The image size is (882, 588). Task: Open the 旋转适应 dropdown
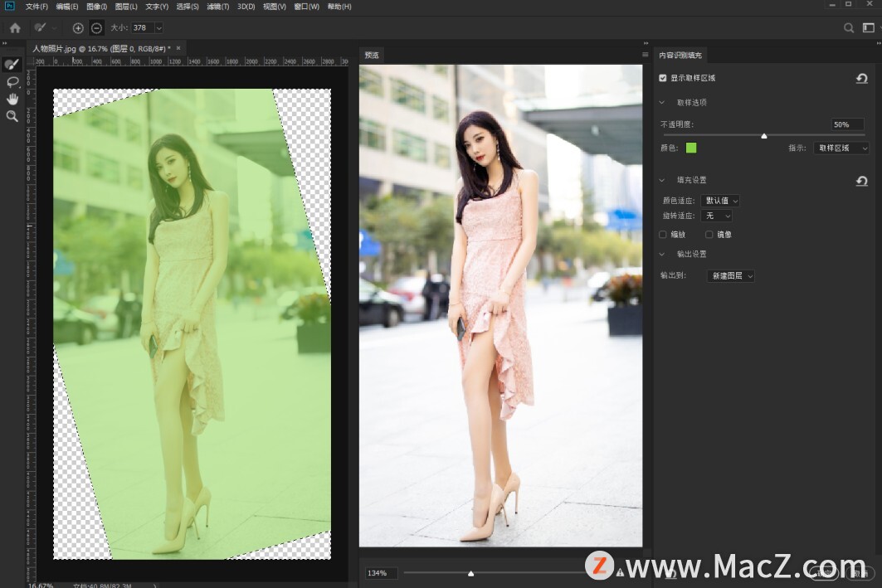click(x=717, y=216)
